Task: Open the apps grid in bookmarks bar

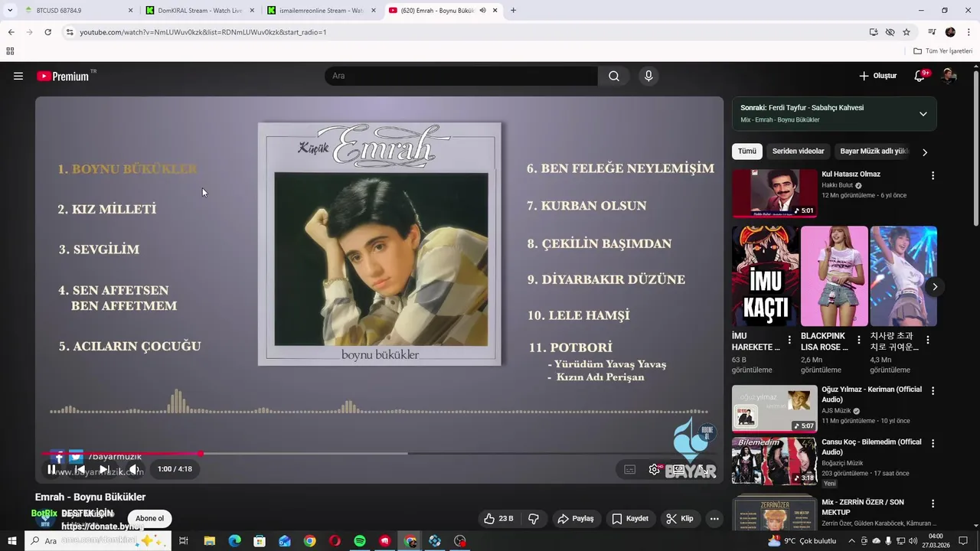Action: click(x=10, y=51)
